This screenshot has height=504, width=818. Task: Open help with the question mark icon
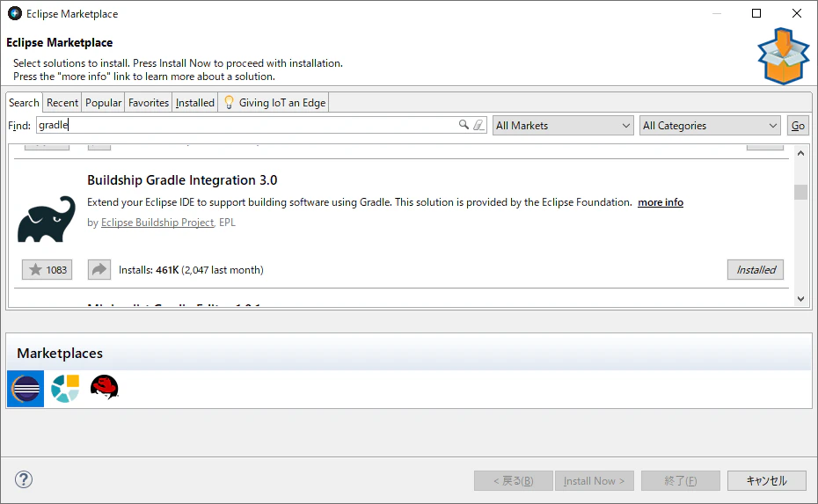(x=24, y=479)
